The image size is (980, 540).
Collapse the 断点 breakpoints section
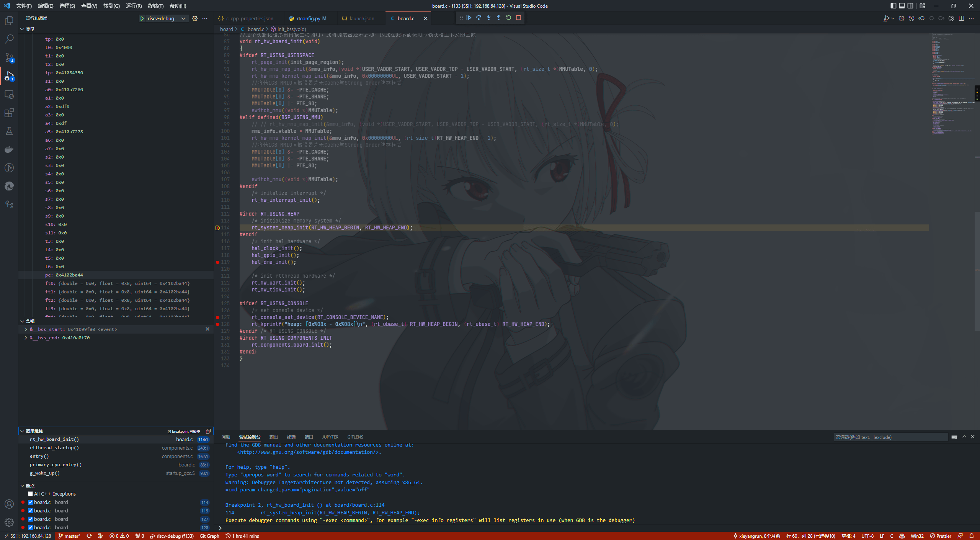[22, 486]
